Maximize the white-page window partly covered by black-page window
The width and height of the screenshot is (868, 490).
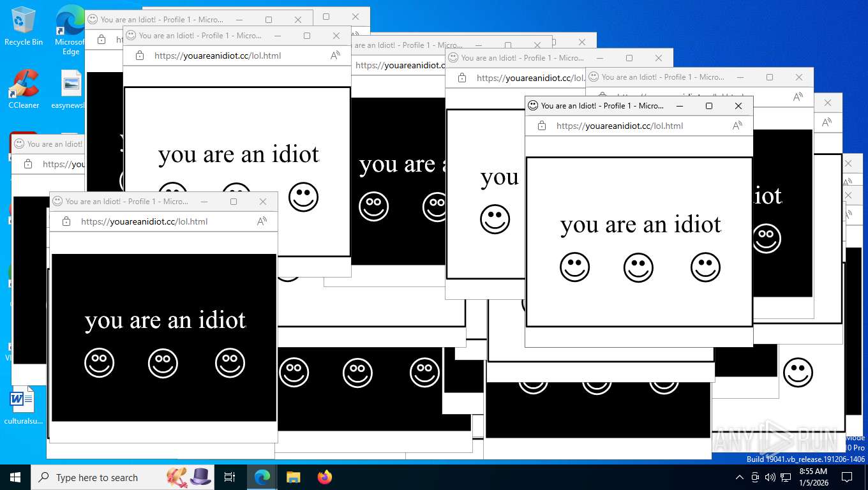pyautogui.click(x=307, y=36)
